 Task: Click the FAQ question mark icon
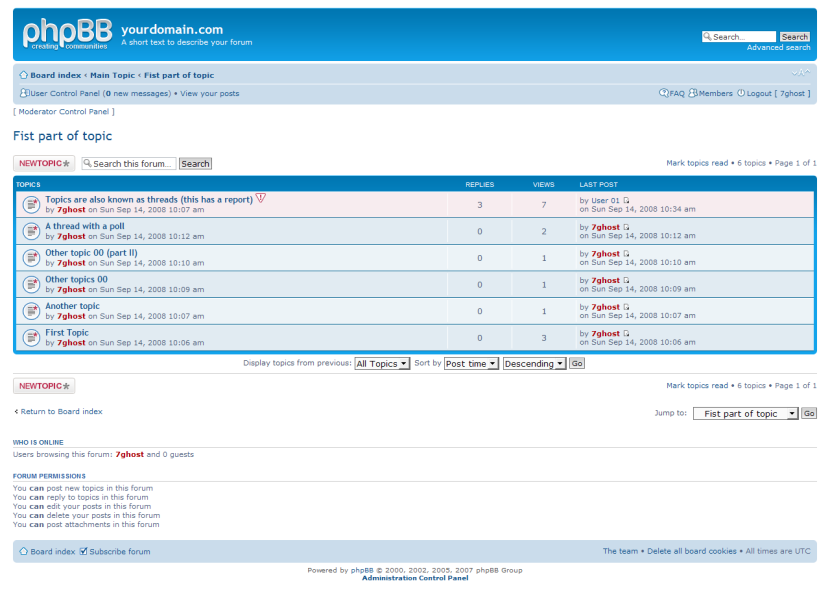(x=663, y=92)
